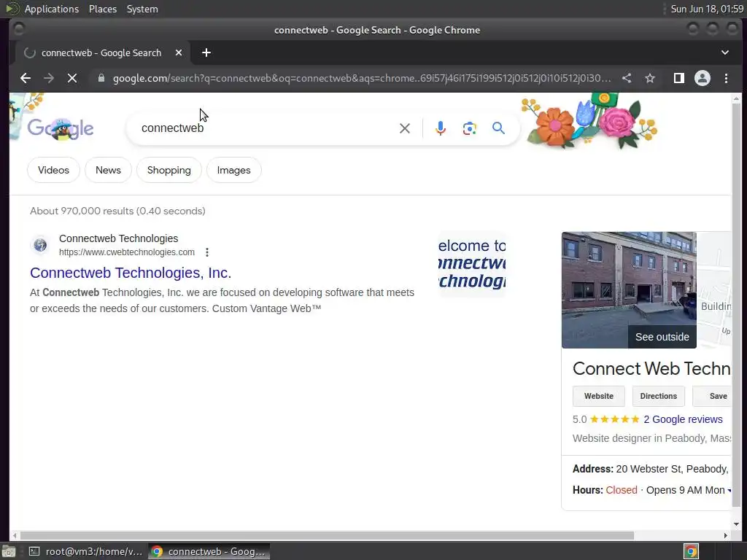Search by image with Google Lens icon
The image size is (747, 560).
469,128
